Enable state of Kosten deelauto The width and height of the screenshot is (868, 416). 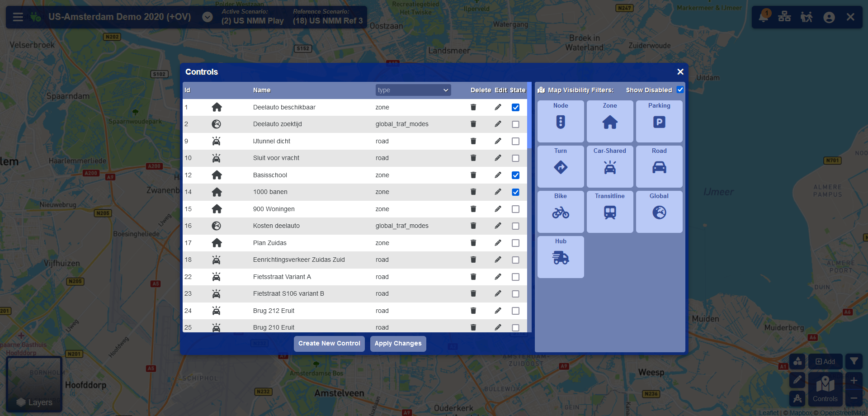(x=515, y=226)
